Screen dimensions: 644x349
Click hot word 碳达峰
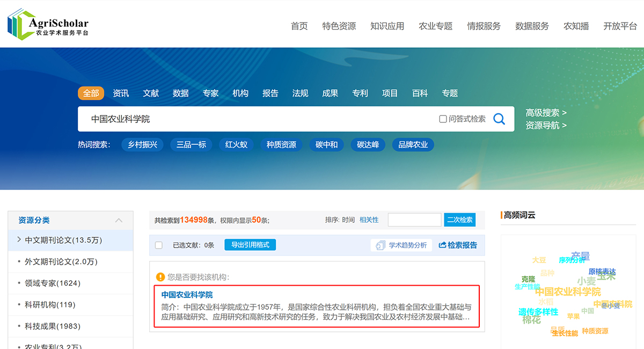click(x=368, y=144)
